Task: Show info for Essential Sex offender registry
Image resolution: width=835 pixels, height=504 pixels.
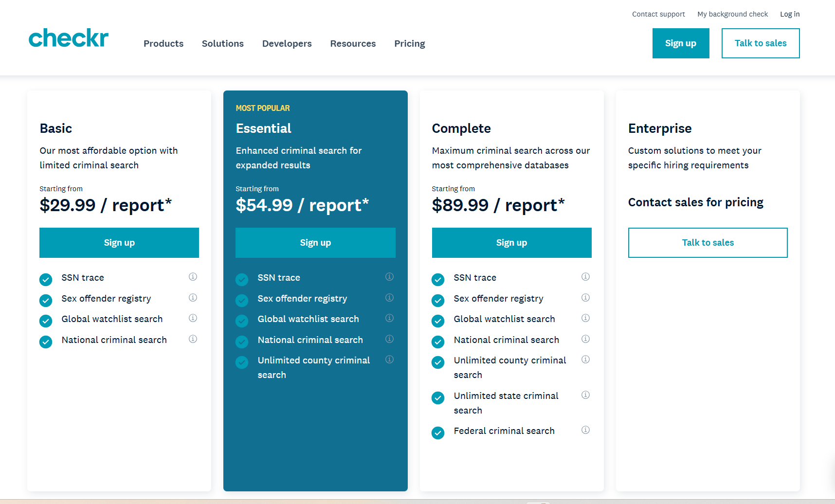Action: 390,298
